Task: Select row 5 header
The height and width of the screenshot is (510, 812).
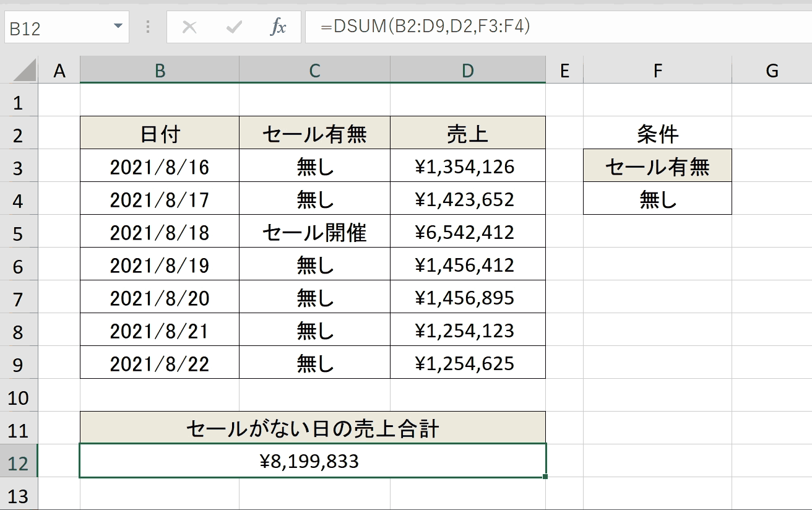Action: 19,233
